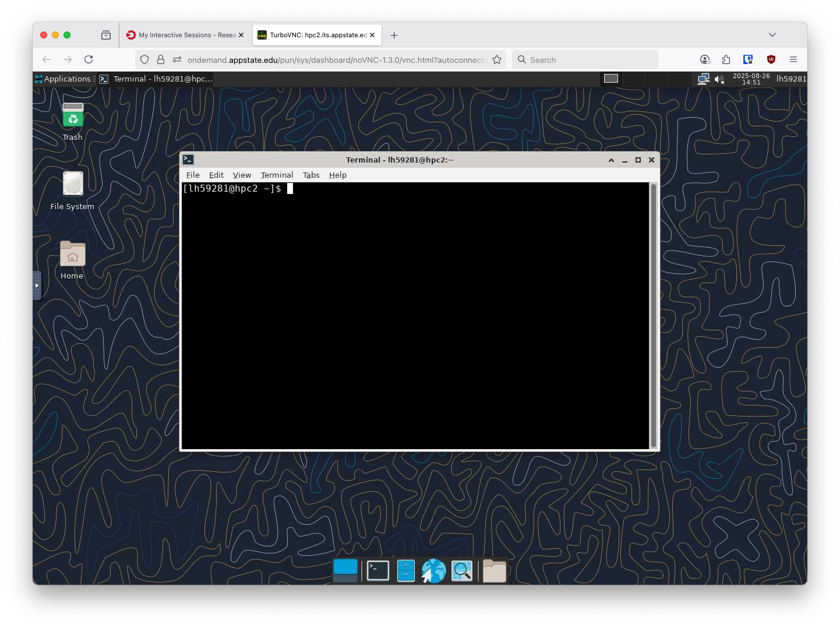Click the Terminal taskbar window button
This screenshot has height=628, width=840.
click(x=156, y=79)
